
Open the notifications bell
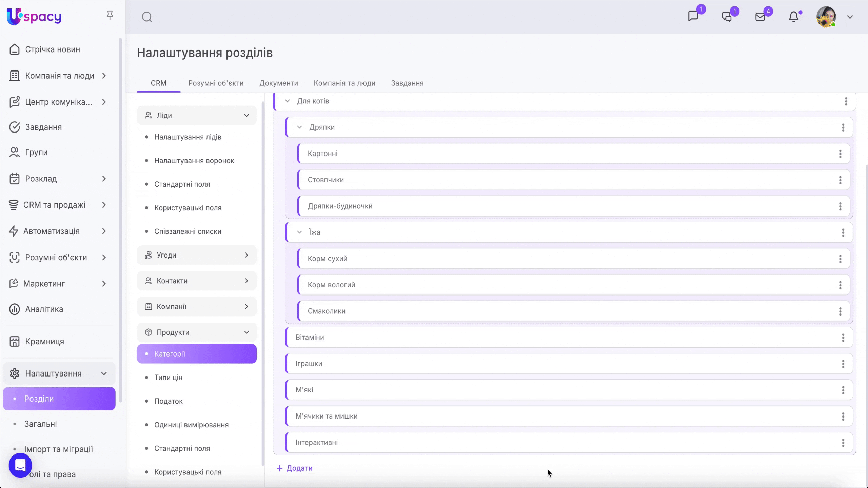pyautogui.click(x=793, y=17)
